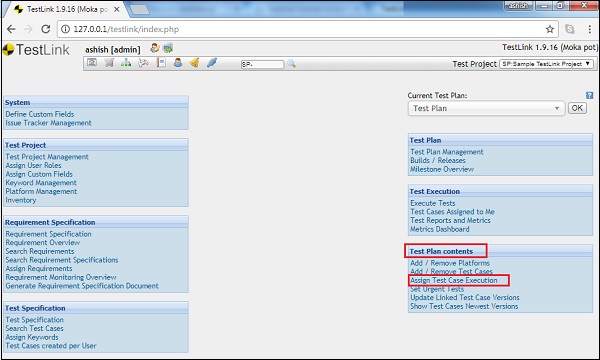The width and height of the screenshot is (600, 360).
Task: Open Test Cases Assigned to Me
Action: point(452,212)
